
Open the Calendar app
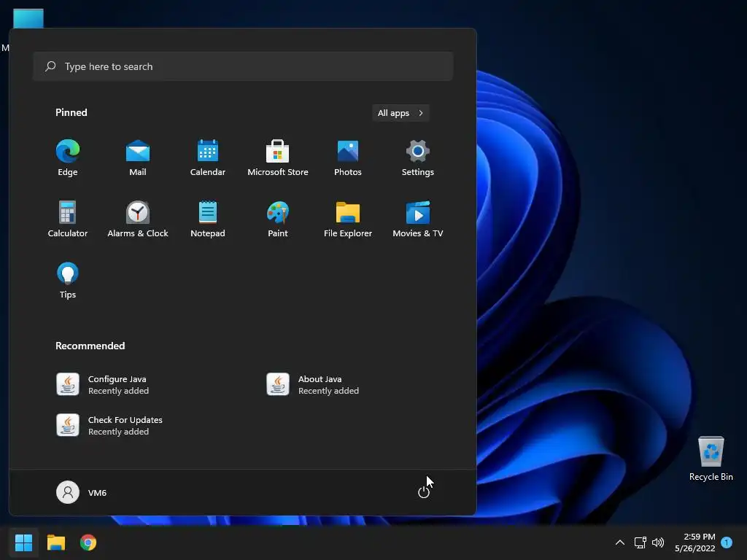click(x=208, y=158)
